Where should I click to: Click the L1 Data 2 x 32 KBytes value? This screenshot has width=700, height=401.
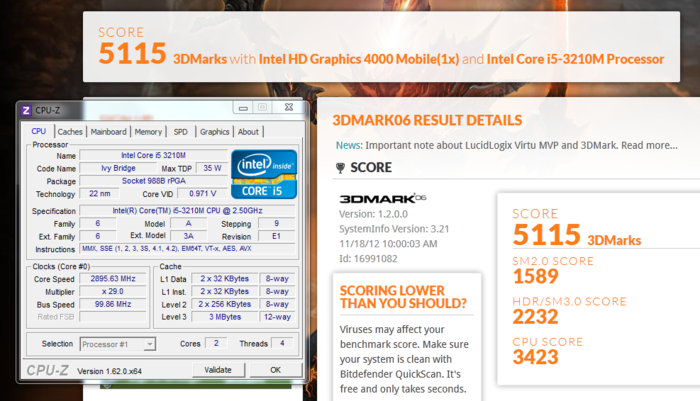coord(225,279)
